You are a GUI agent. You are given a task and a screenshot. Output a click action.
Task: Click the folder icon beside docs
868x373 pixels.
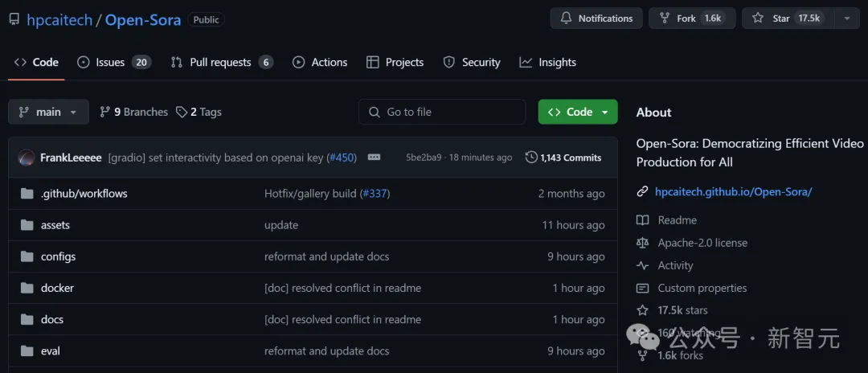(x=27, y=320)
